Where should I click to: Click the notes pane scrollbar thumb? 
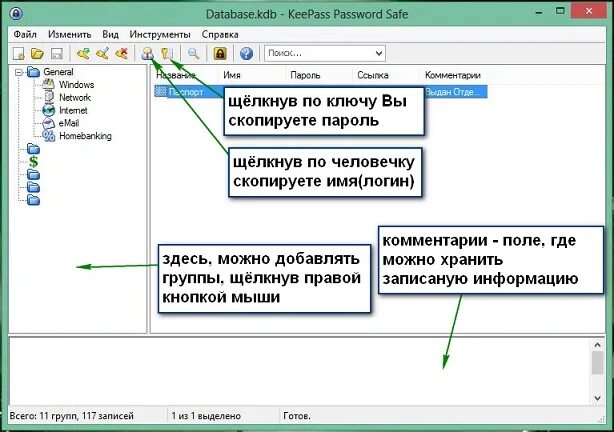[597, 363]
